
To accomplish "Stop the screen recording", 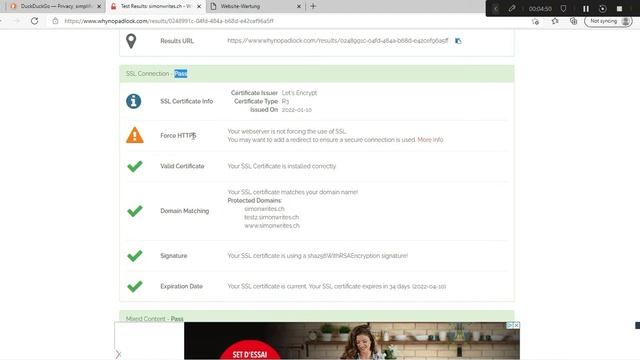I will [x=619, y=9].
